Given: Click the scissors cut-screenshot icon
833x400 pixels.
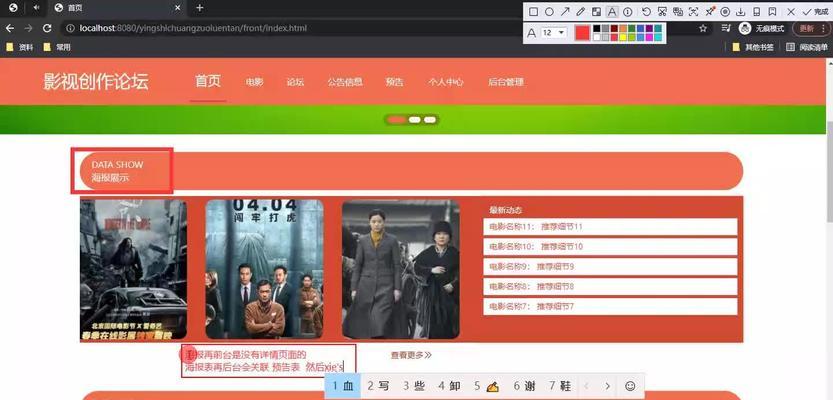Looking at the screenshot, I should tap(662, 12).
